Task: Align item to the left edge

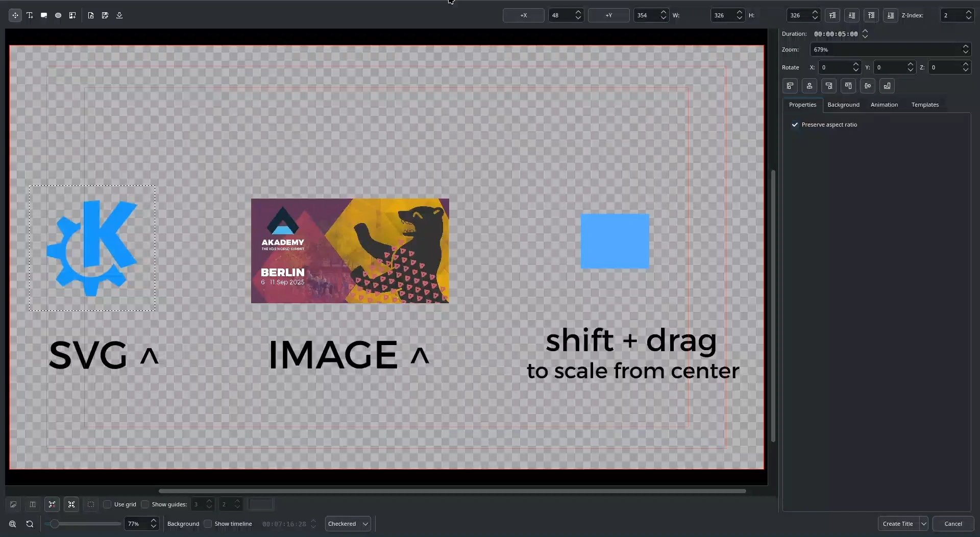Action: tap(790, 86)
